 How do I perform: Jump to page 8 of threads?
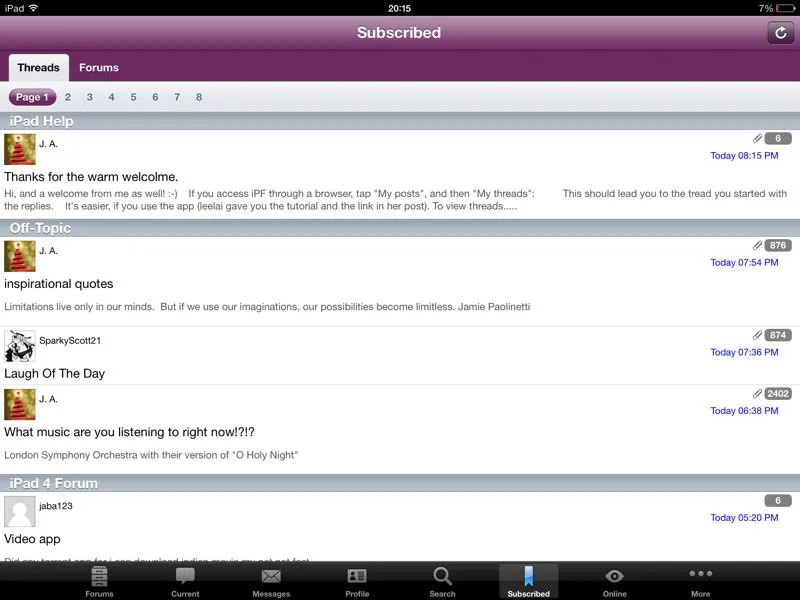(199, 97)
